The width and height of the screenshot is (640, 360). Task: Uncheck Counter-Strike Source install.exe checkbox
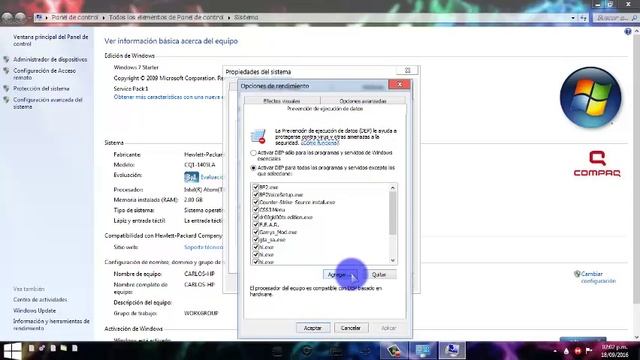256,202
